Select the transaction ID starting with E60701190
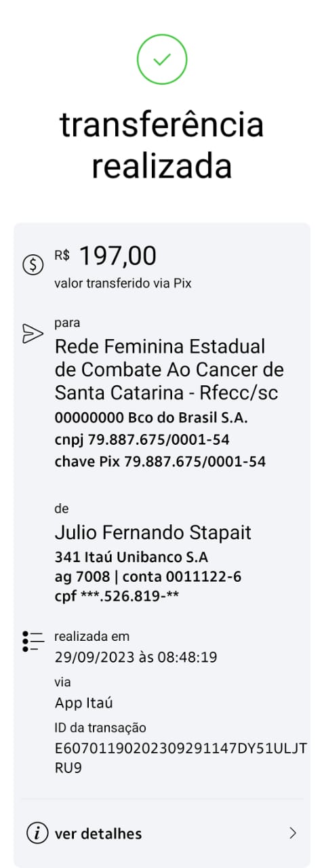 (180, 757)
